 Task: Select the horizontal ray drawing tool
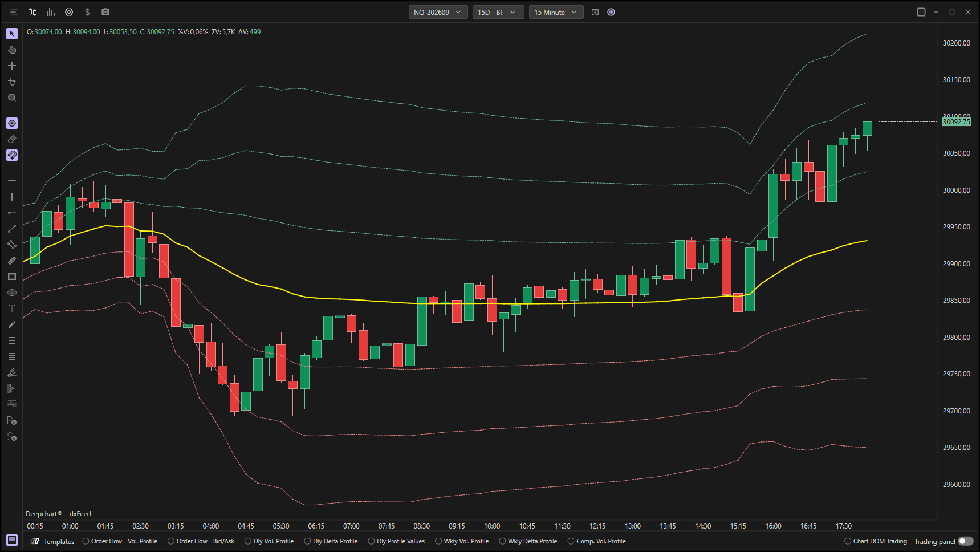pos(12,213)
